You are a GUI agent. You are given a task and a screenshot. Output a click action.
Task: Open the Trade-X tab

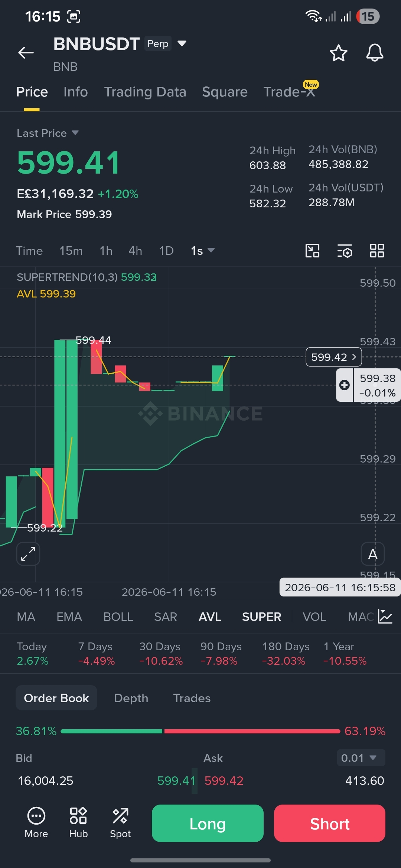click(290, 92)
